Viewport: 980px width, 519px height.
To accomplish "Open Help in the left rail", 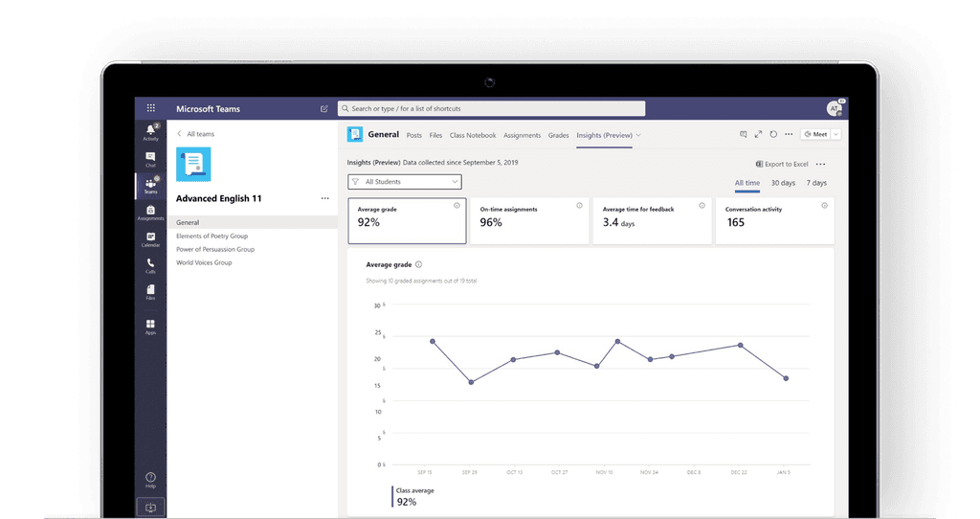I will 150,481.
